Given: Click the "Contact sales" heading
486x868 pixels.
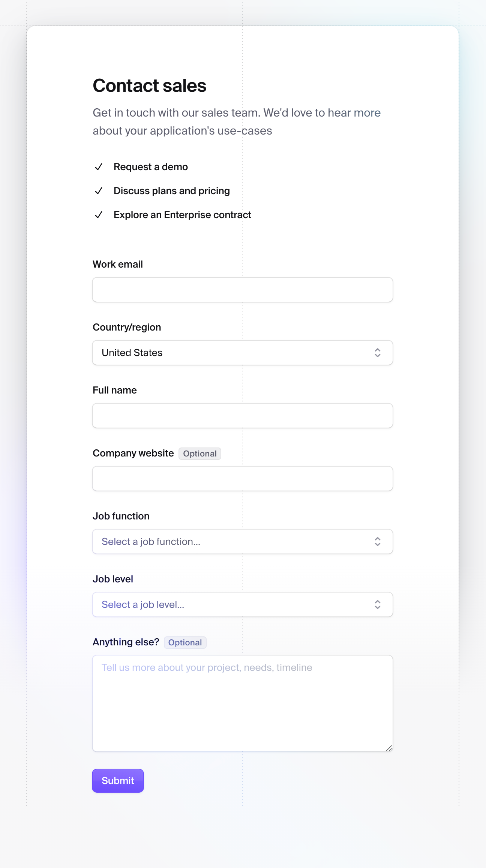Looking at the screenshot, I should [x=150, y=86].
